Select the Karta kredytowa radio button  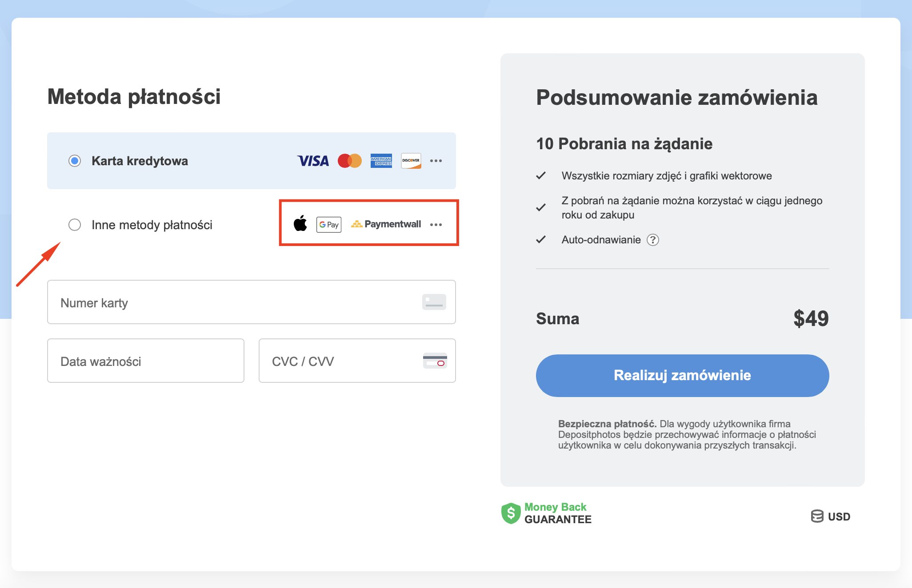[x=74, y=161]
